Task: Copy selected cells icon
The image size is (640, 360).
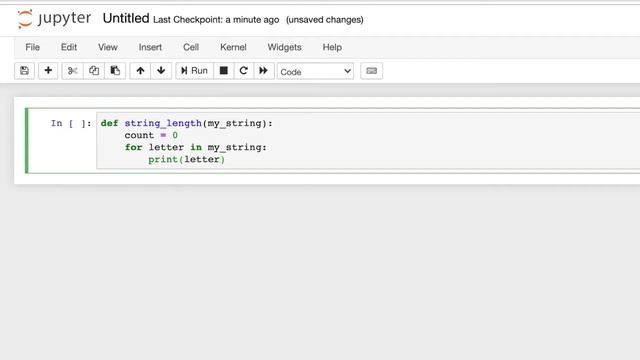Action: [x=94, y=71]
